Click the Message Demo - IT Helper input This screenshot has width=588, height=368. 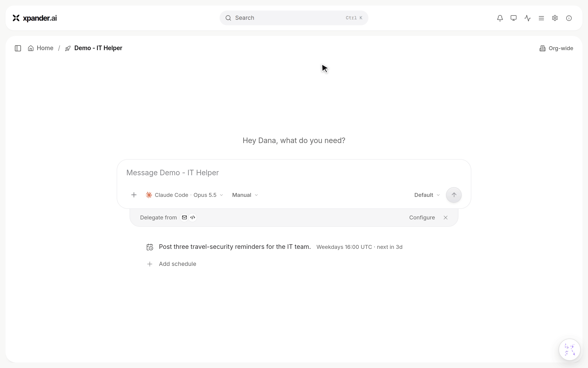pyautogui.click(x=294, y=172)
